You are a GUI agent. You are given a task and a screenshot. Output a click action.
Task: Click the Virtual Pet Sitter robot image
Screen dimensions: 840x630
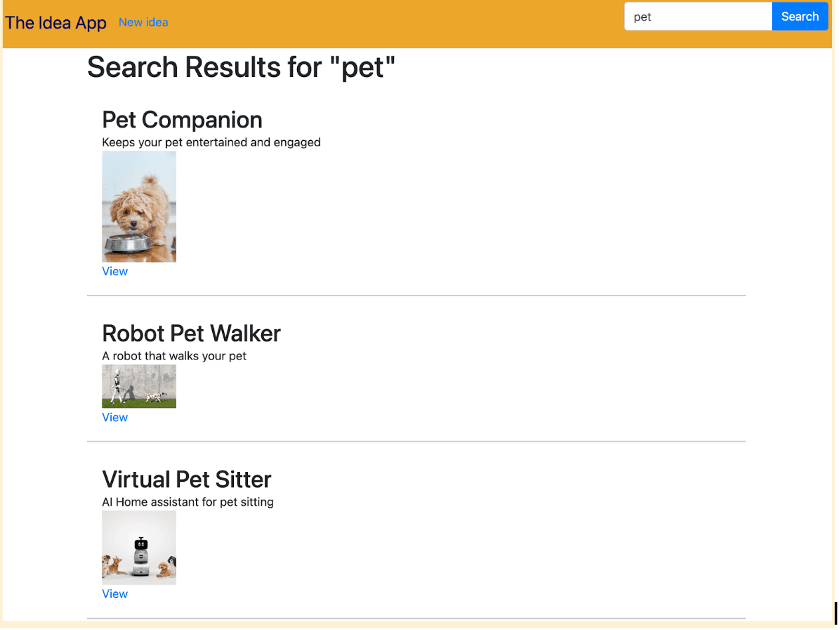click(x=139, y=548)
